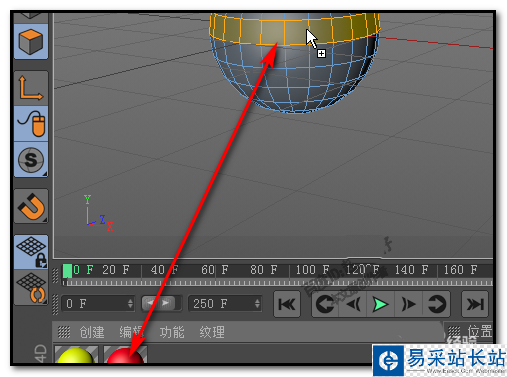The width and height of the screenshot is (507, 377).
Task: Step back one frame
Action: 353,304
